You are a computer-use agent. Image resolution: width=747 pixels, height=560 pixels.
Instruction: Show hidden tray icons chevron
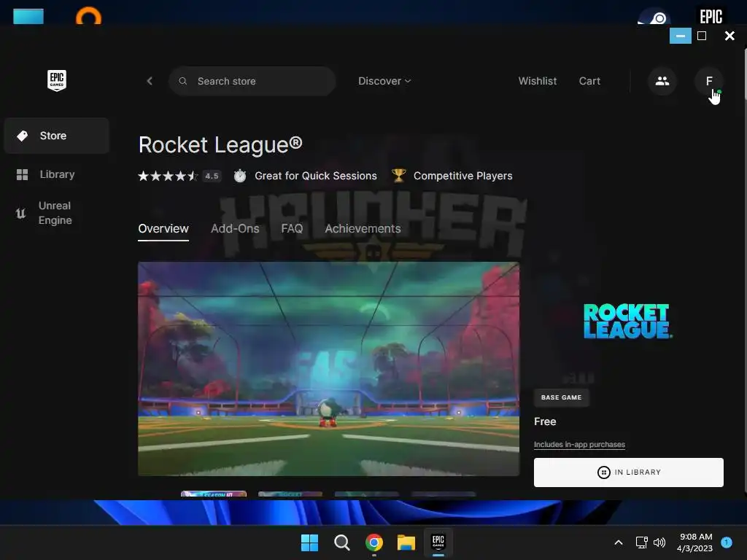point(619,542)
